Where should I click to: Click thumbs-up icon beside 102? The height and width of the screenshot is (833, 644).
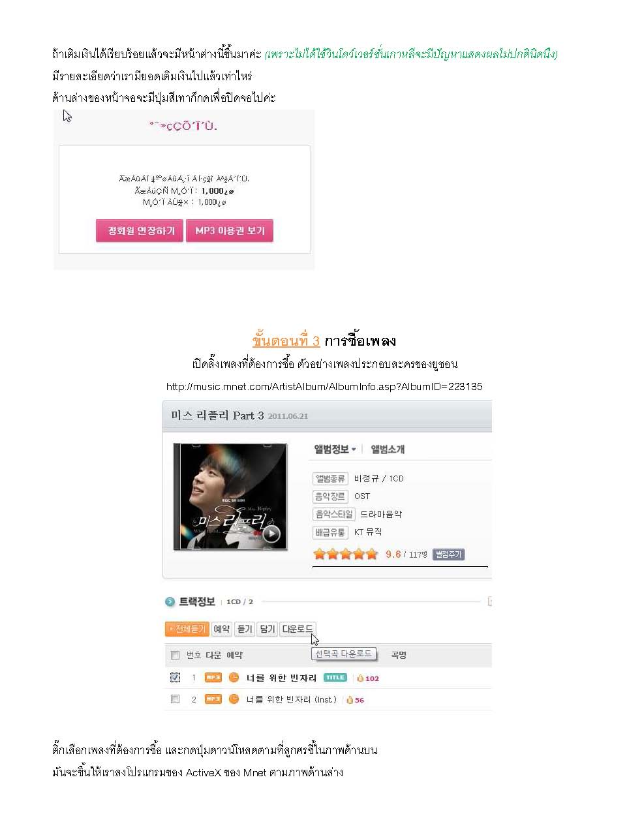coord(360,678)
